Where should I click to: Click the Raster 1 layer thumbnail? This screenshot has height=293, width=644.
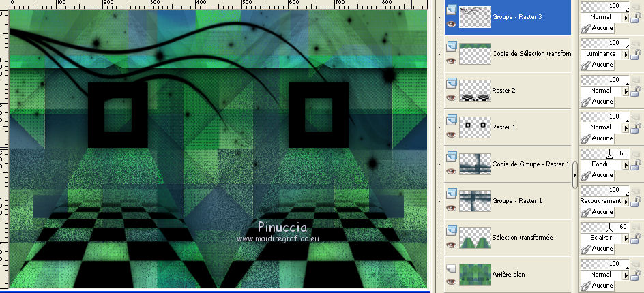[475, 127]
